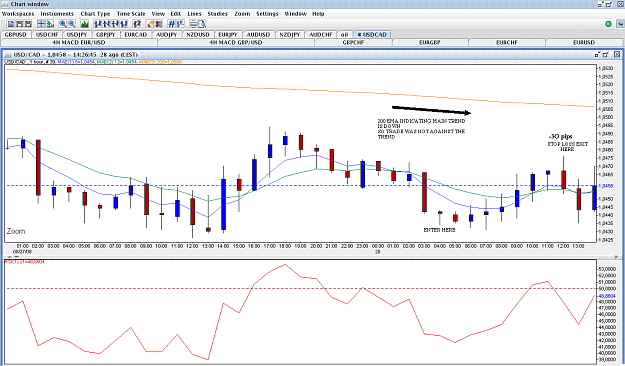This screenshot has width=625, height=366.
Task: Switch to the NZDUSD tab
Action: [198, 35]
